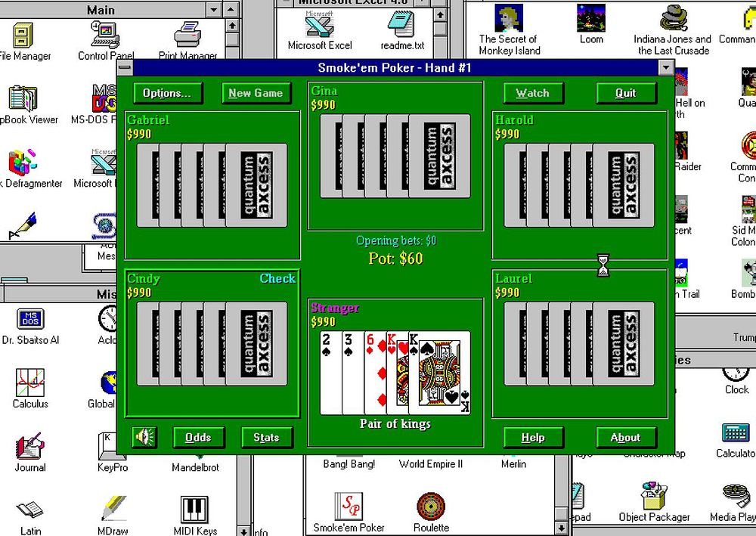Open the Options dialog in Smoke'em Poker

click(x=168, y=93)
